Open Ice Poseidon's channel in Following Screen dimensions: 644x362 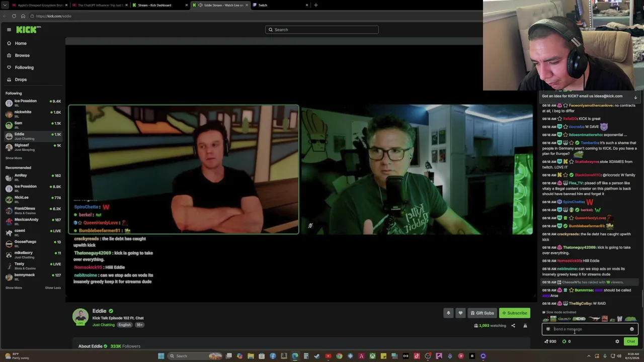click(33, 103)
